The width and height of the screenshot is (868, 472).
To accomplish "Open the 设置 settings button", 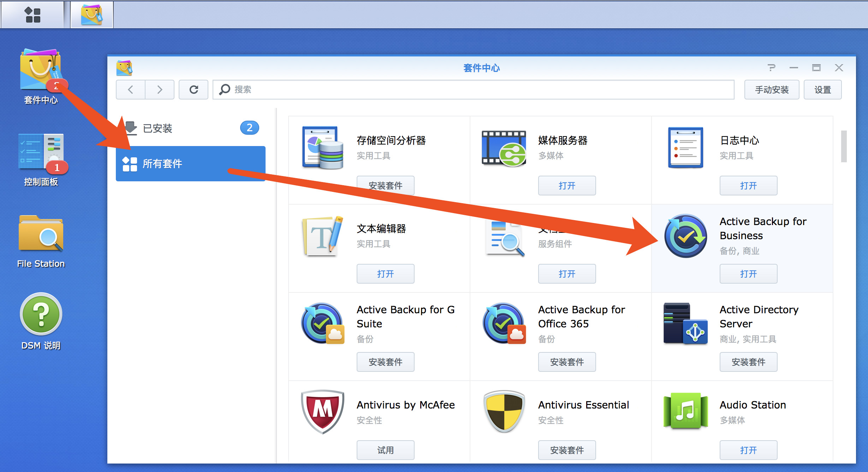I will tap(822, 89).
